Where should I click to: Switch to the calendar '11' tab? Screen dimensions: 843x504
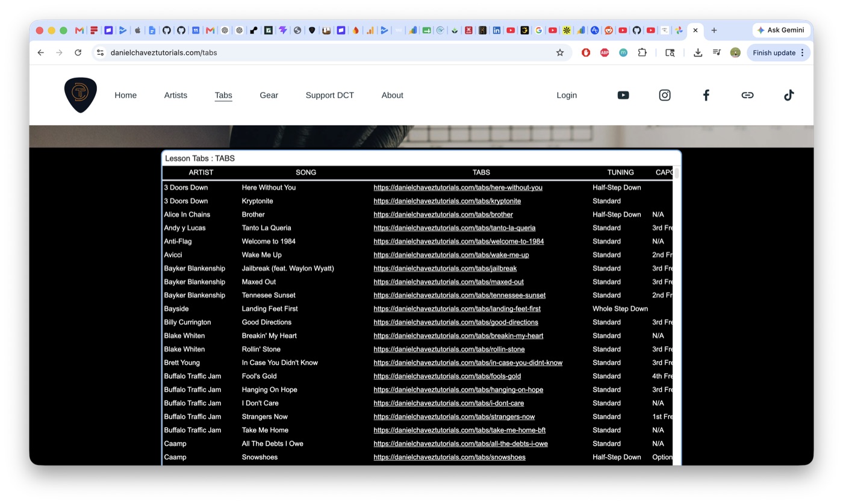point(196,30)
